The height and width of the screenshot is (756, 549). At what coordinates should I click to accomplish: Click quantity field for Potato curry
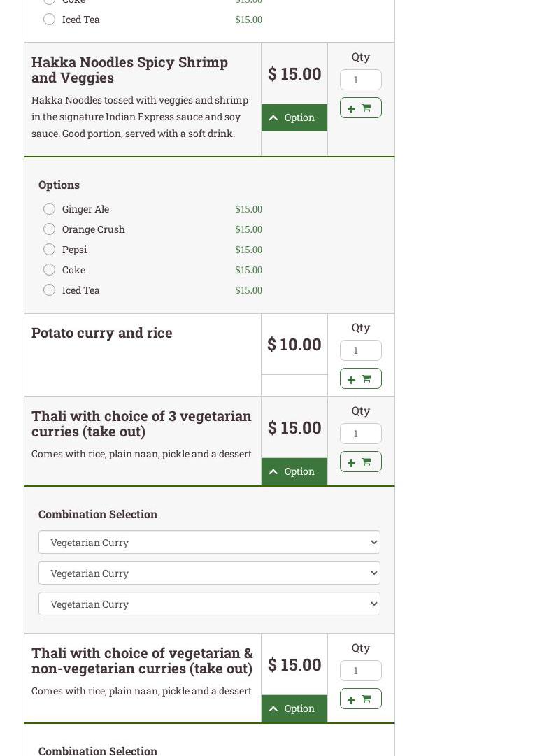tap(360, 350)
